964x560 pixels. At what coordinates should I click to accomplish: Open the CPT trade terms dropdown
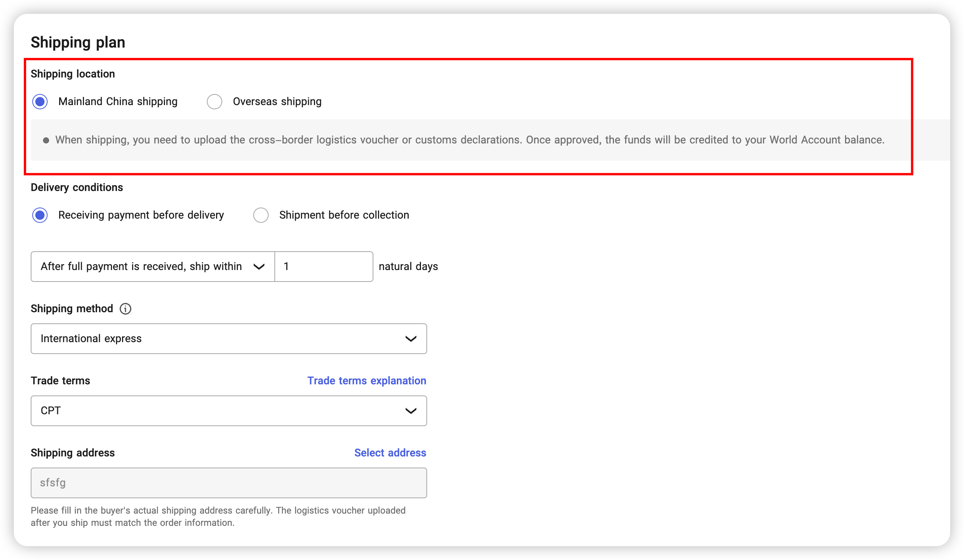pos(229,410)
